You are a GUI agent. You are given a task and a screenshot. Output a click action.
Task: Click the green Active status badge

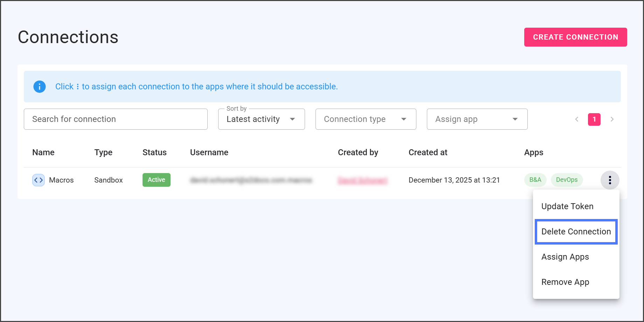tap(156, 180)
